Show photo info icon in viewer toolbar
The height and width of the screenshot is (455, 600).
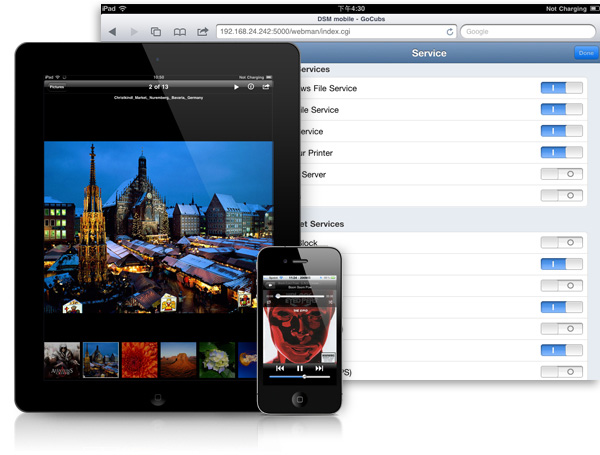click(x=251, y=87)
